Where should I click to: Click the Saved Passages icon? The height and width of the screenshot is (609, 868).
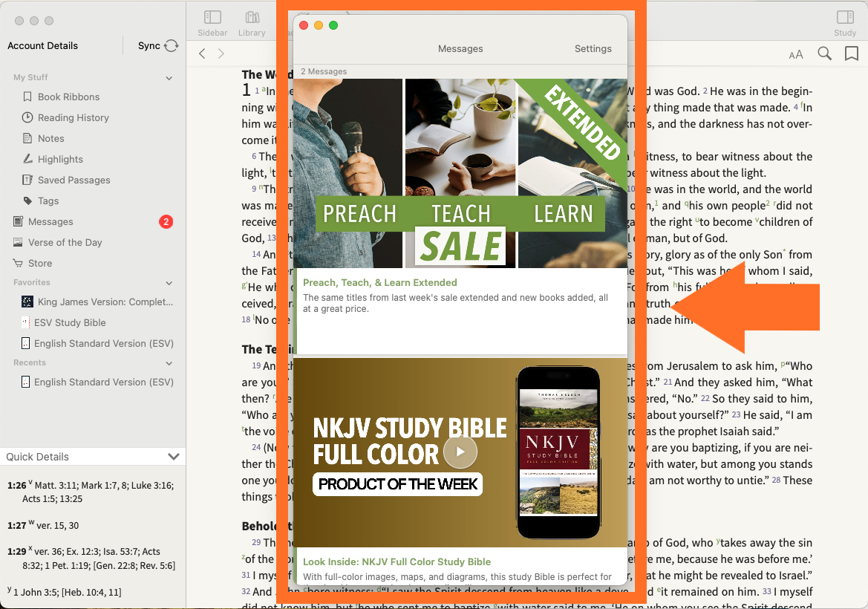pyautogui.click(x=27, y=180)
